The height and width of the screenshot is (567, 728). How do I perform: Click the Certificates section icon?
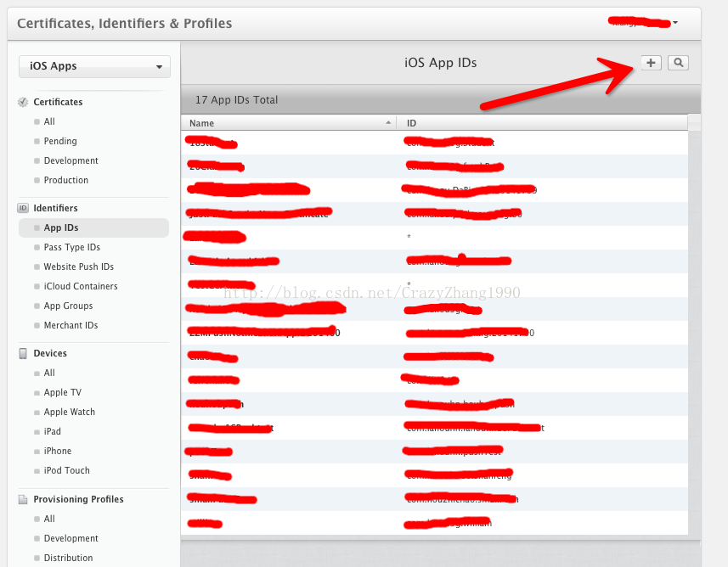click(23, 102)
